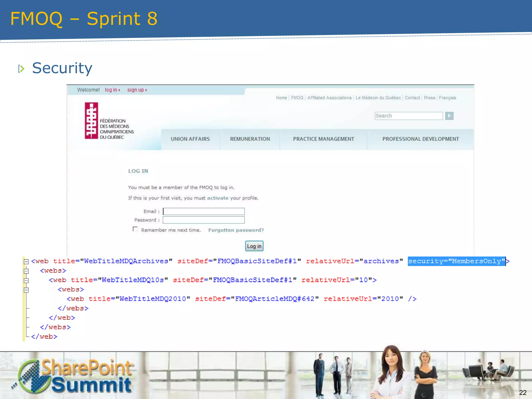Open the Professional Development tab
The image size is (532, 399).
pos(421,139)
